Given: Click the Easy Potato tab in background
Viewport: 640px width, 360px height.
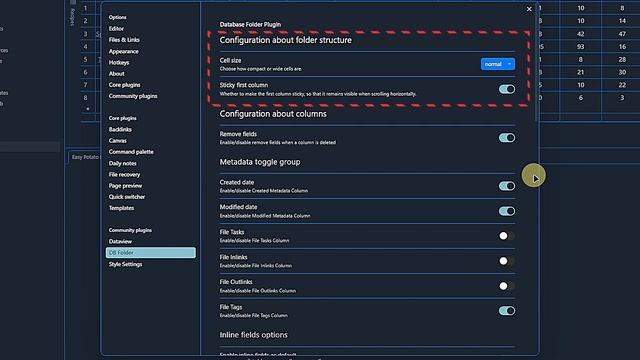Looking at the screenshot, I should pos(85,157).
